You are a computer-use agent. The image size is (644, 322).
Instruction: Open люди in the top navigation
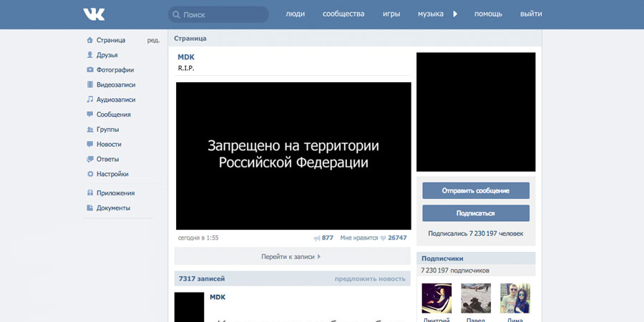click(x=296, y=14)
